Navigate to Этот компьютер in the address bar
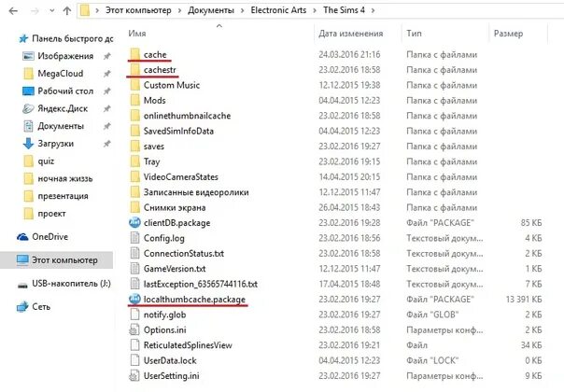This screenshot has width=564, height=392. click(x=138, y=10)
